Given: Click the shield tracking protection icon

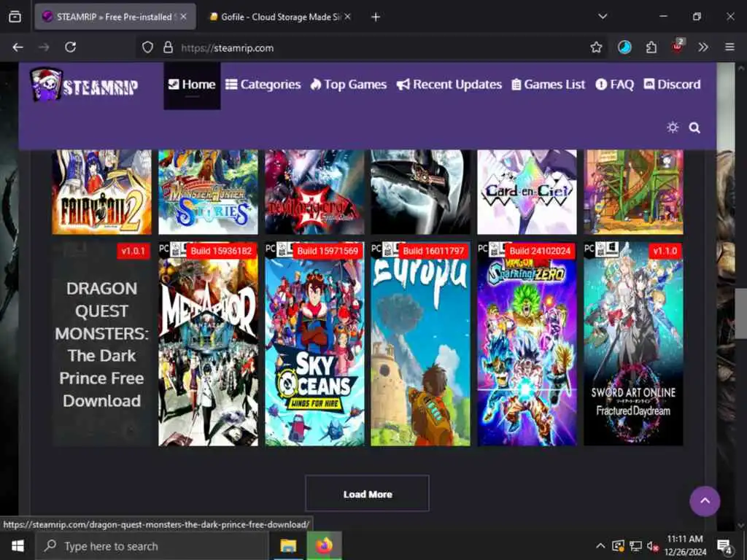Looking at the screenshot, I should pyautogui.click(x=147, y=47).
